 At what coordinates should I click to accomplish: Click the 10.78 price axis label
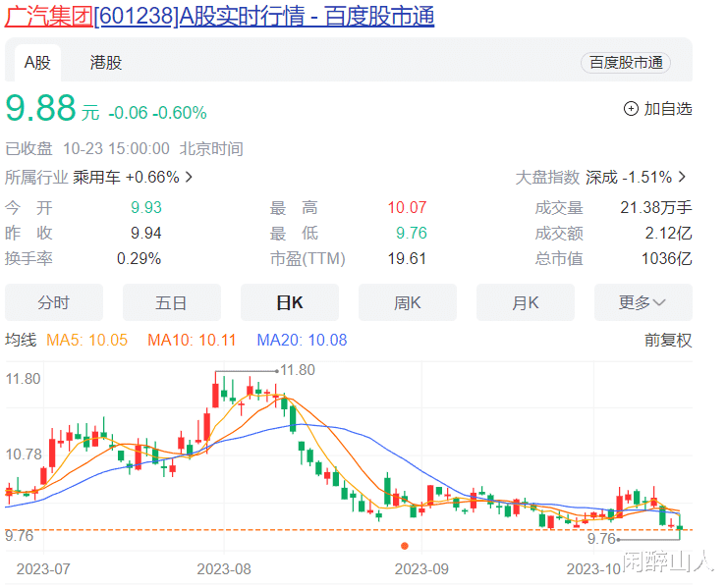click(24, 454)
